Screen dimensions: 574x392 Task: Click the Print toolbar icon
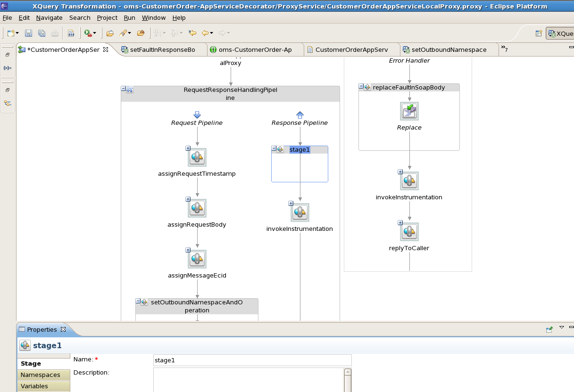click(55, 33)
